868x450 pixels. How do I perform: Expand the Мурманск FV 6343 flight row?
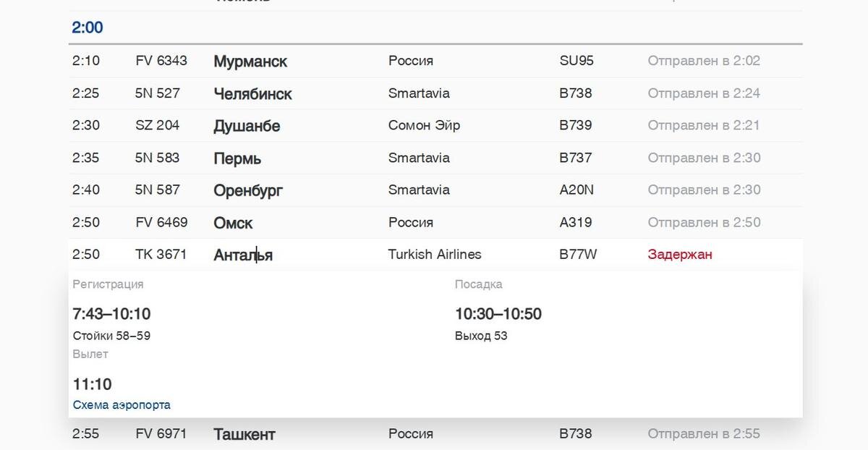tap(250, 61)
